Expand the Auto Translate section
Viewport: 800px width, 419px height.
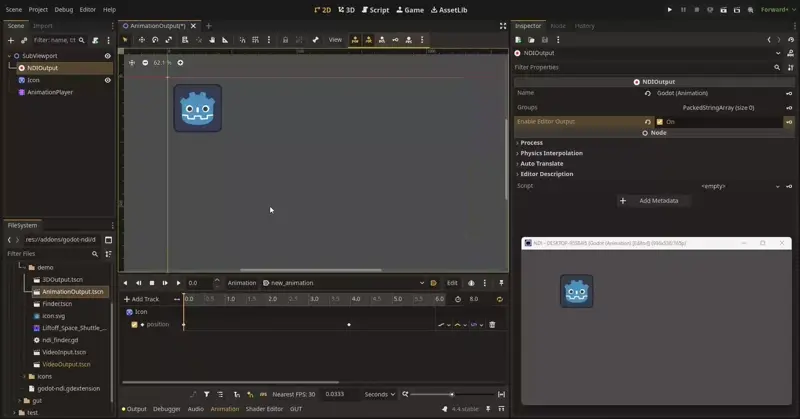click(x=541, y=164)
